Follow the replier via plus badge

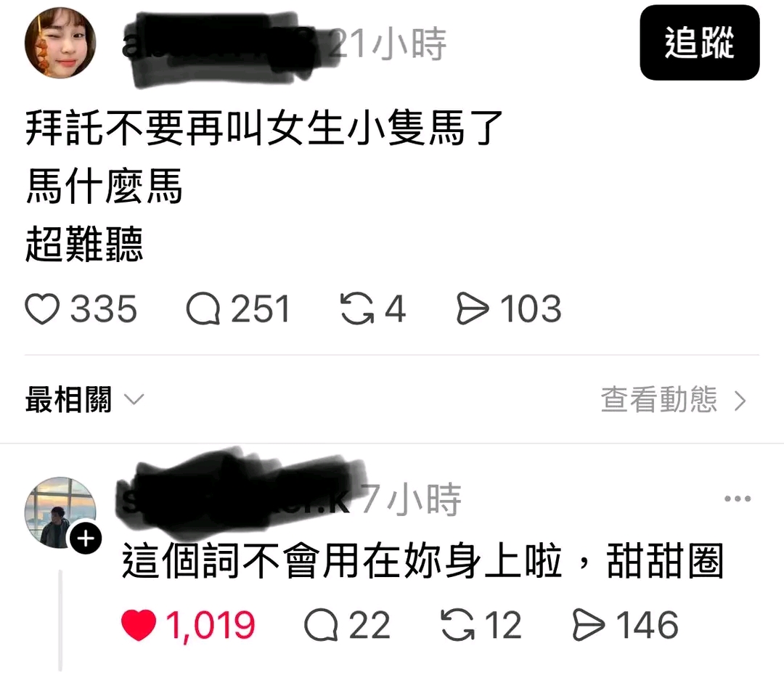point(86,539)
